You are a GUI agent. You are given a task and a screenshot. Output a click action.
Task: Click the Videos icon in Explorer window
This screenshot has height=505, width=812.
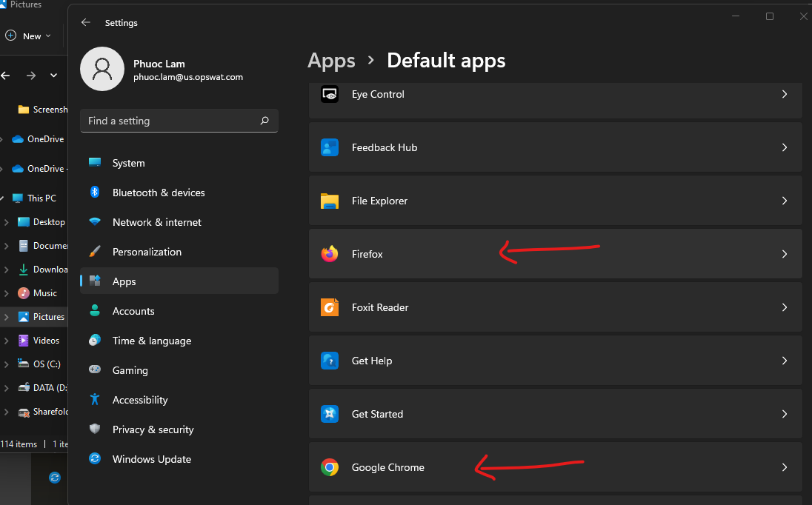[23, 341]
